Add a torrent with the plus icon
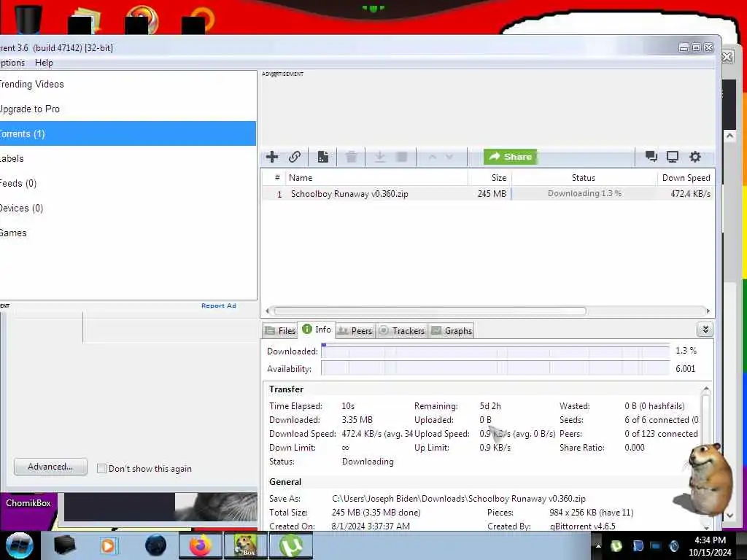Viewport: 747px width, 560px height. (272, 157)
